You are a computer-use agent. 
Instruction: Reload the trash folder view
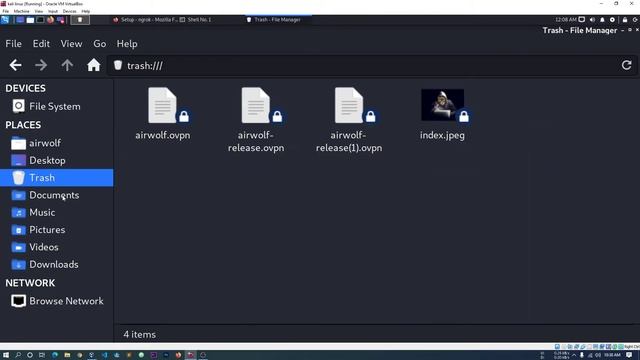pos(627,65)
